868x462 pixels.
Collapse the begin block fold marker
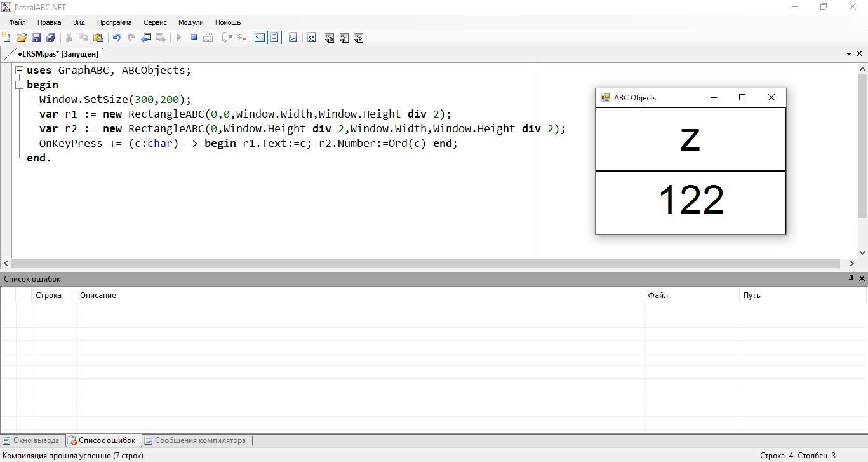coord(20,85)
